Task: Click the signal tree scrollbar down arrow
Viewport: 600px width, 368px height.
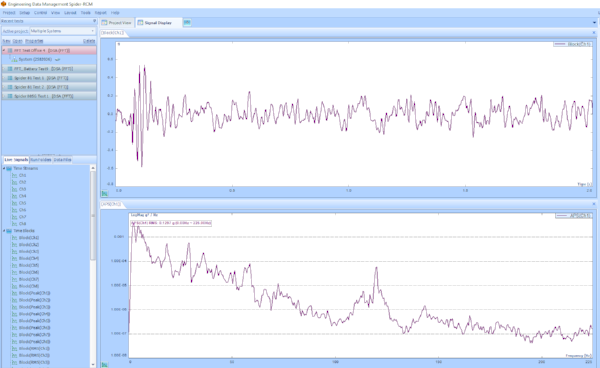Action: click(93, 365)
